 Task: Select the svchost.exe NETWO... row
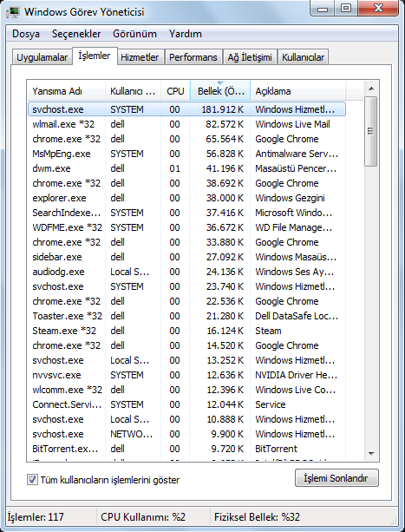pos(186,434)
